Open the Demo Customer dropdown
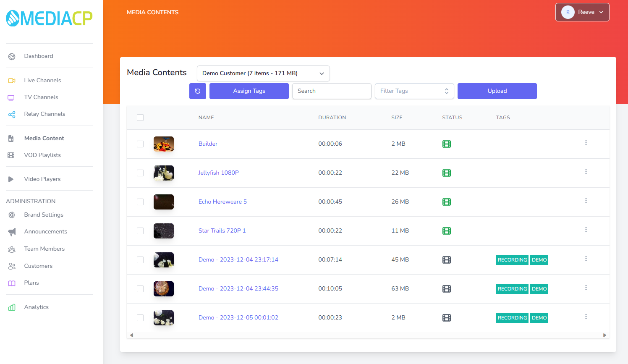The width and height of the screenshot is (628, 364). [x=263, y=73]
